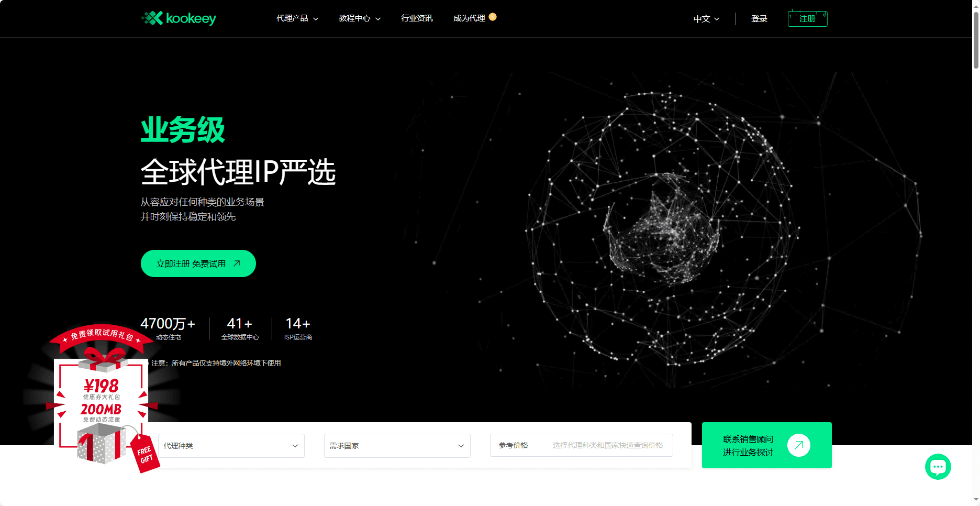Open the red FREE GIFT tag

[x=145, y=454]
